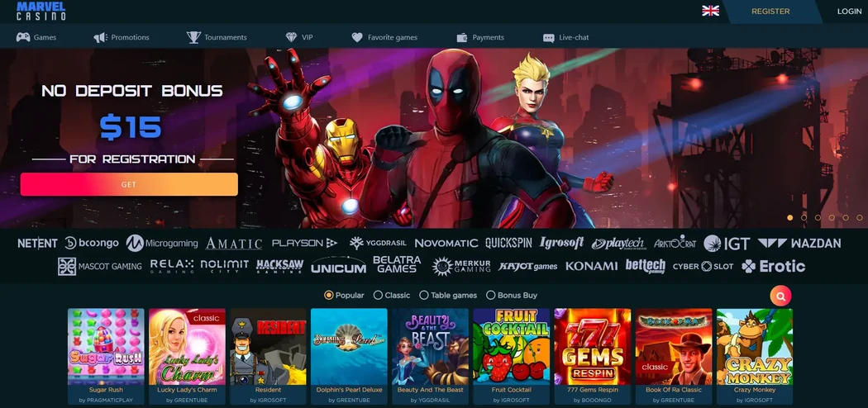Click the Marvel Casino logo

(x=41, y=11)
